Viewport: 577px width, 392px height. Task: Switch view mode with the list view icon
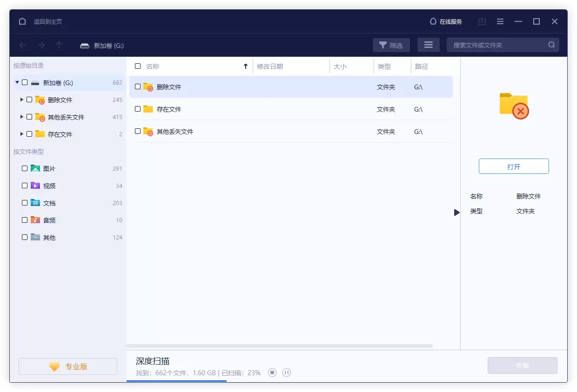click(x=429, y=45)
